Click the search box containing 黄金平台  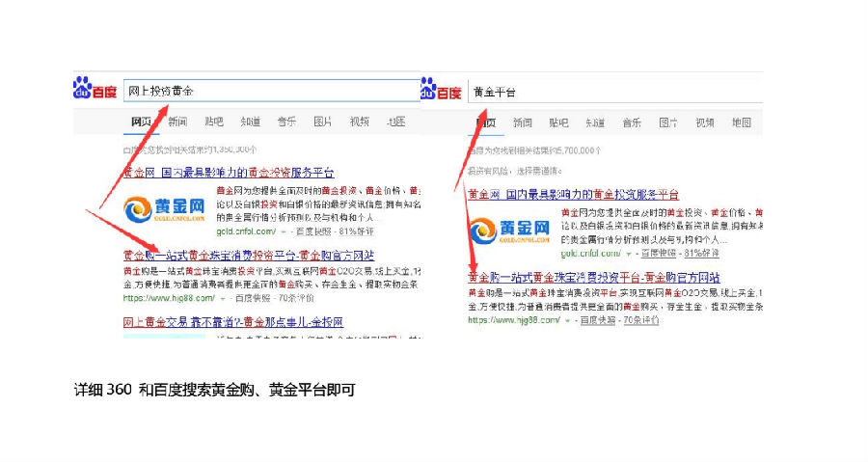click(x=613, y=92)
